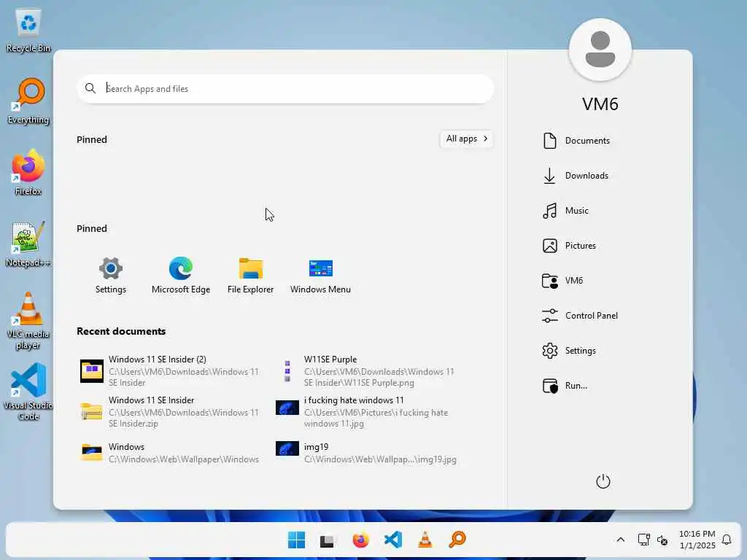This screenshot has height=560, width=747.
Task: Open recent 'W11SE Purple' image
Action: pos(366,371)
